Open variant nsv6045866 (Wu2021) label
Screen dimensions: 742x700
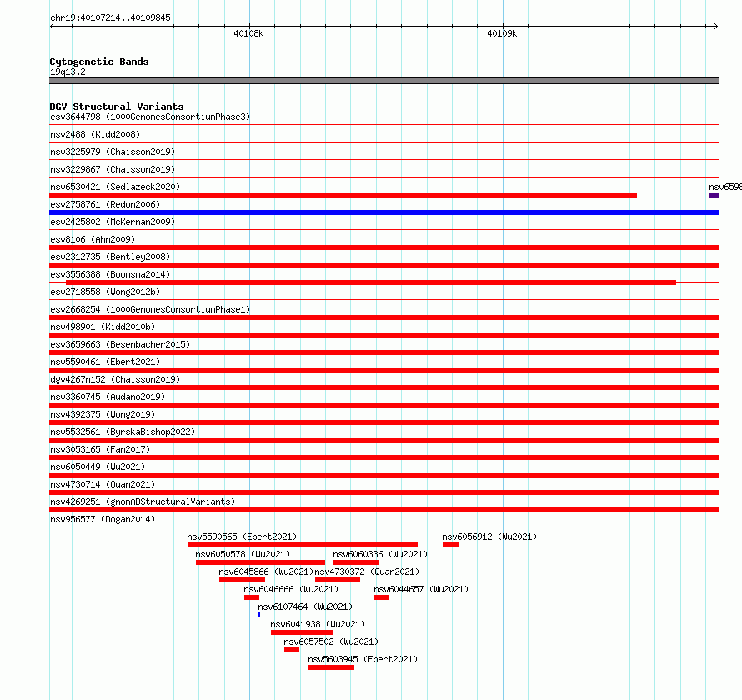click(266, 572)
